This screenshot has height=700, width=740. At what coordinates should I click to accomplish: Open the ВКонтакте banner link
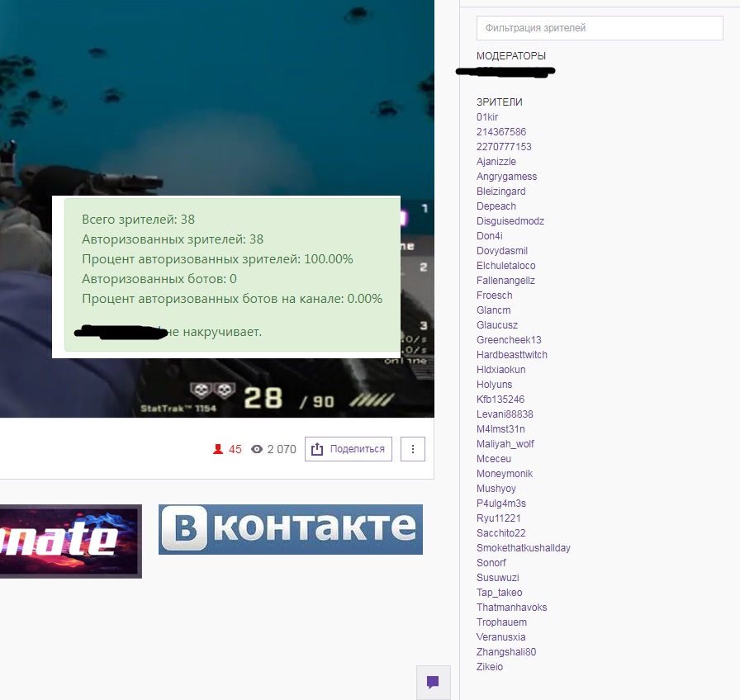click(x=290, y=529)
